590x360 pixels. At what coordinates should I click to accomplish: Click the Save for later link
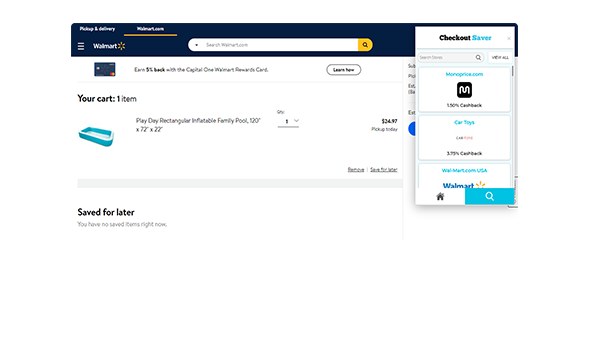click(x=383, y=170)
